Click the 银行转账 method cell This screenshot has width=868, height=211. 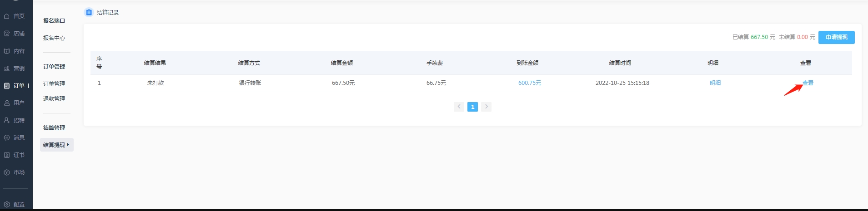(250, 83)
